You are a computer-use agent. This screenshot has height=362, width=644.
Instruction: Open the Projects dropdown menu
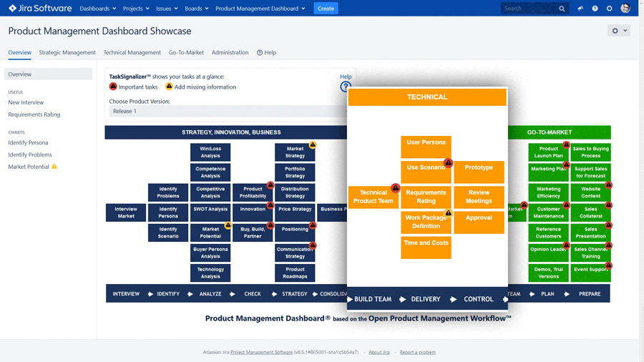[136, 8]
